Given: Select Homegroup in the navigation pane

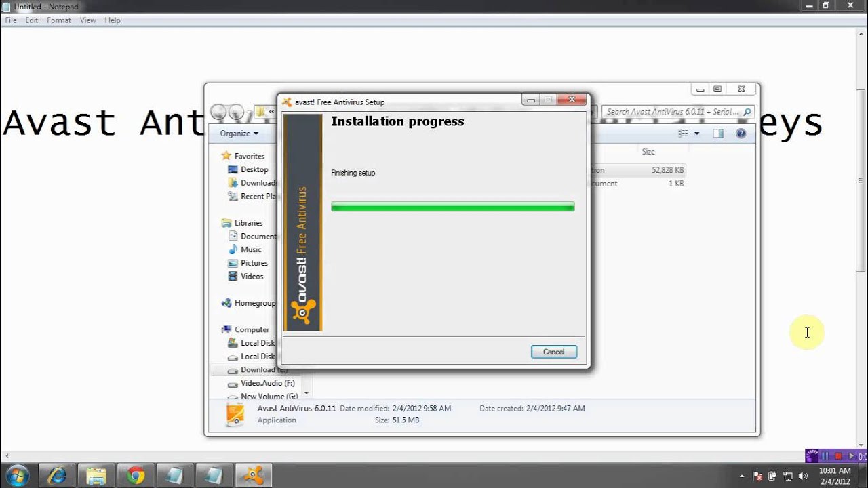Looking at the screenshot, I should pyautogui.click(x=255, y=303).
